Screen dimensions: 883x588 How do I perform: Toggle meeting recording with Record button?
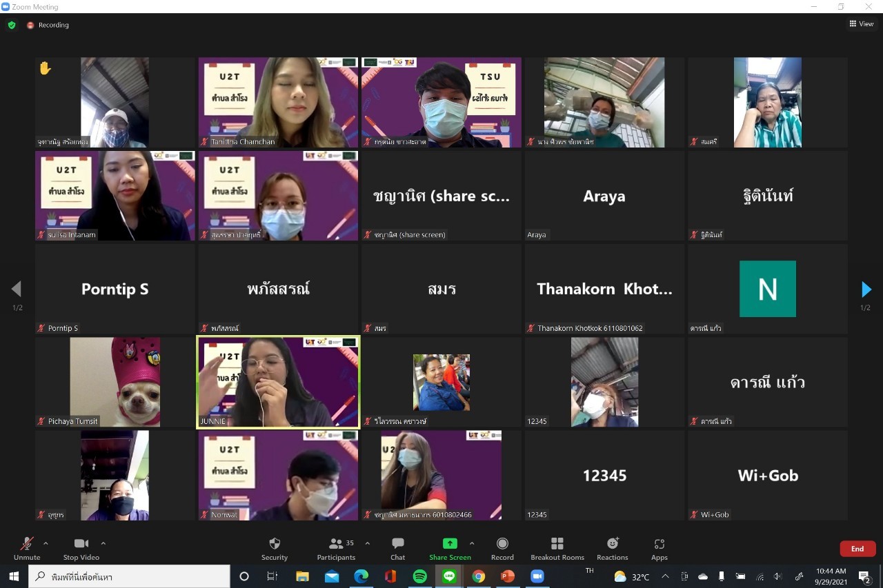point(502,548)
